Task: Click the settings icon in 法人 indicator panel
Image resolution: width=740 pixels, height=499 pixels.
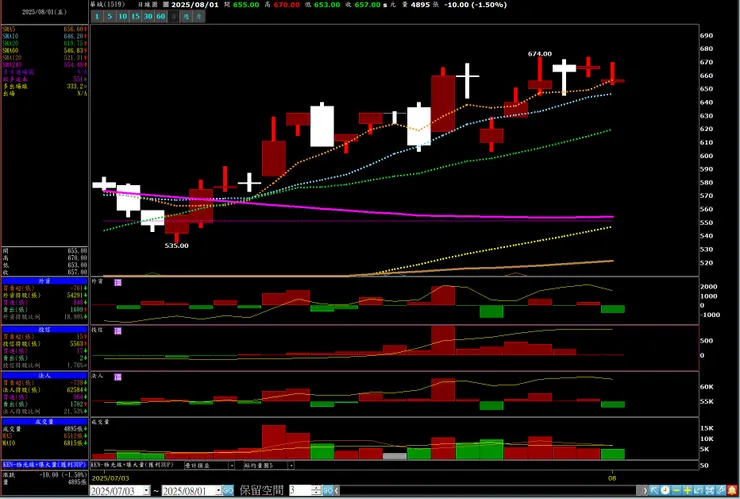Action: [x=118, y=377]
